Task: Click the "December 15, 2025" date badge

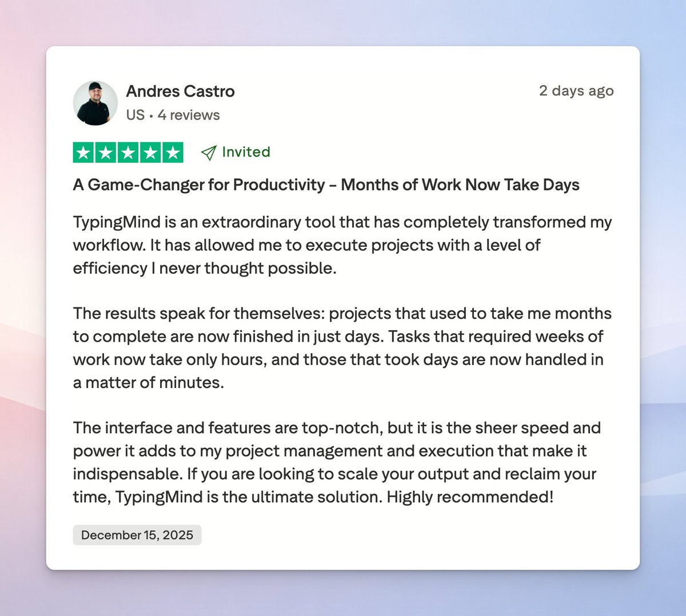Action: click(x=137, y=535)
